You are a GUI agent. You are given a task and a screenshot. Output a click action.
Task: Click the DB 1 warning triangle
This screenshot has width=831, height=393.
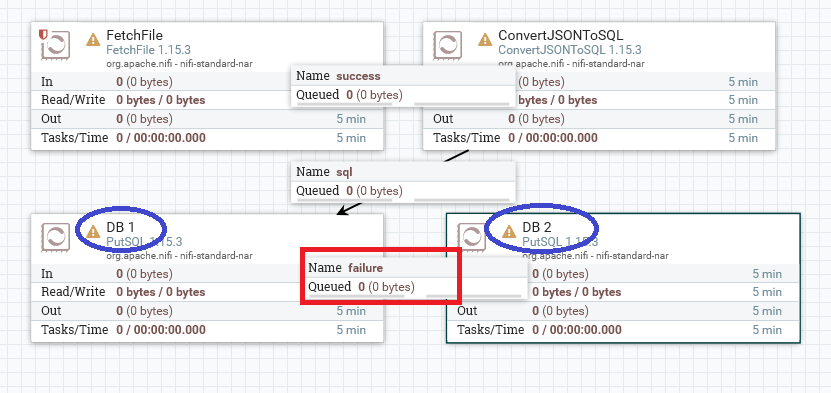tap(93, 231)
